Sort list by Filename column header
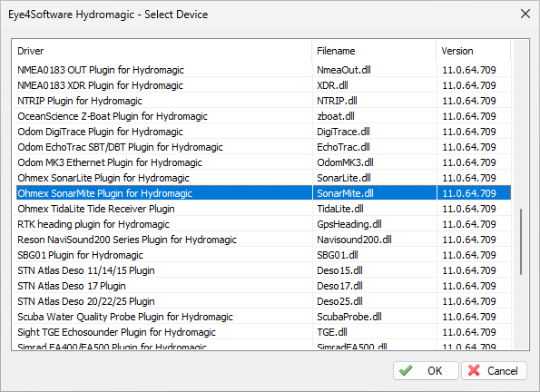The image size is (540, 392). [x=374, y=51]
